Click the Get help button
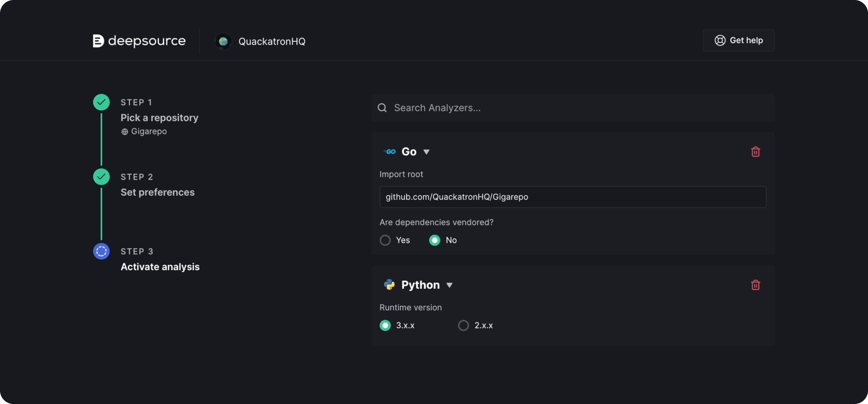Viewport: 868px width, 404px height. 738,40
